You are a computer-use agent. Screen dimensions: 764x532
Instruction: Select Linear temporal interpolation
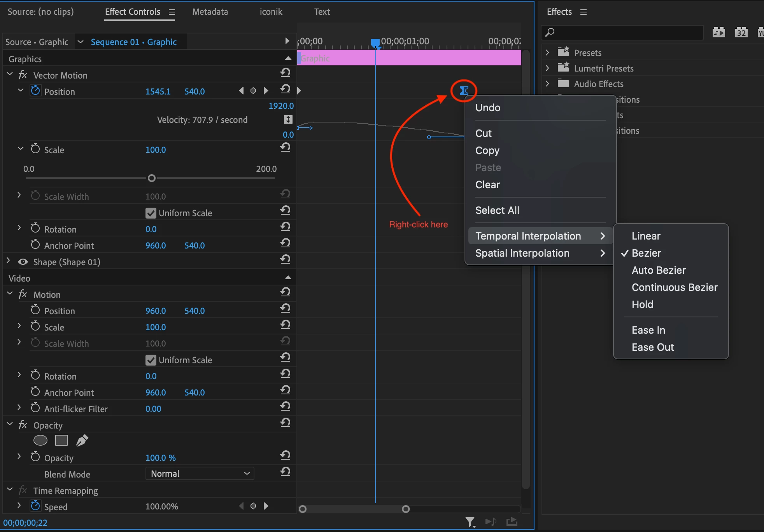click(646, 236)
